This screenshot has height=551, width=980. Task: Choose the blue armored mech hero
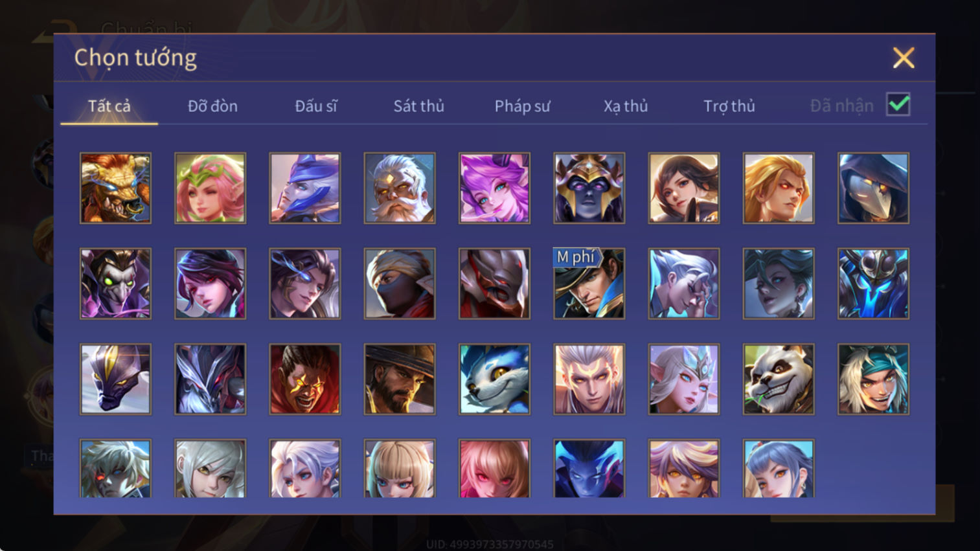873,284
